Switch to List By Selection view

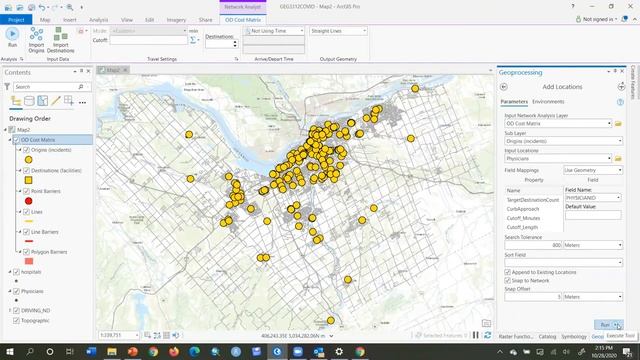(42, 101)
